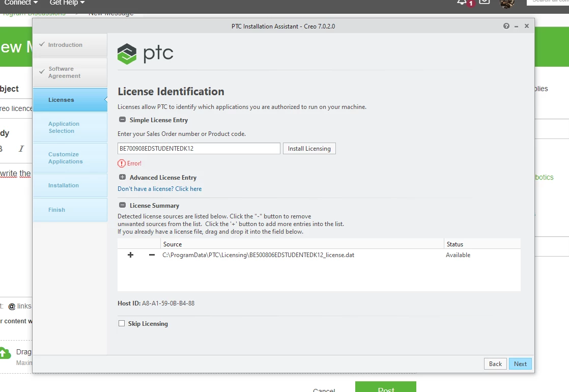Click the user avatar in the page header
This screenshot has height=392, width=569.
point(507,3)
